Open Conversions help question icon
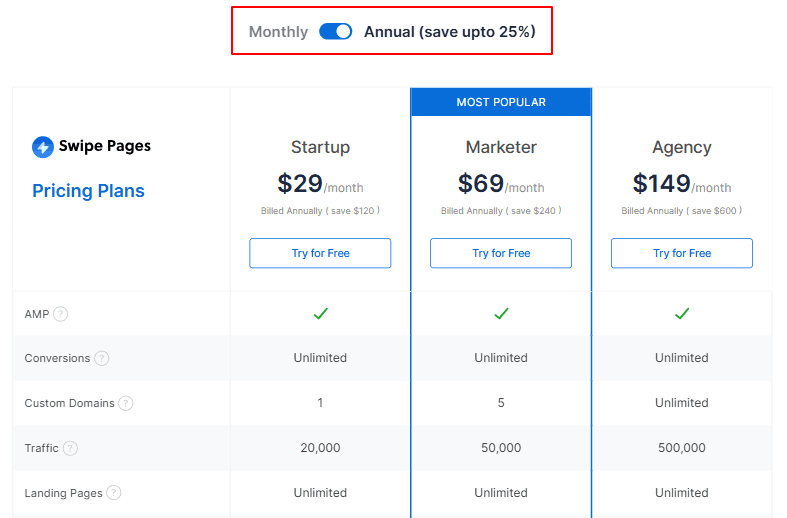 pyautogui.click(x=101, y=358)
